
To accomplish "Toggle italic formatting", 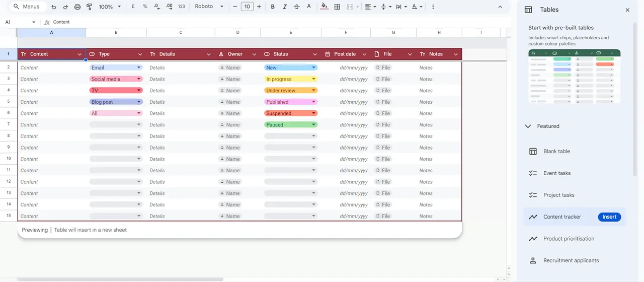I will (x=285, y=7).
